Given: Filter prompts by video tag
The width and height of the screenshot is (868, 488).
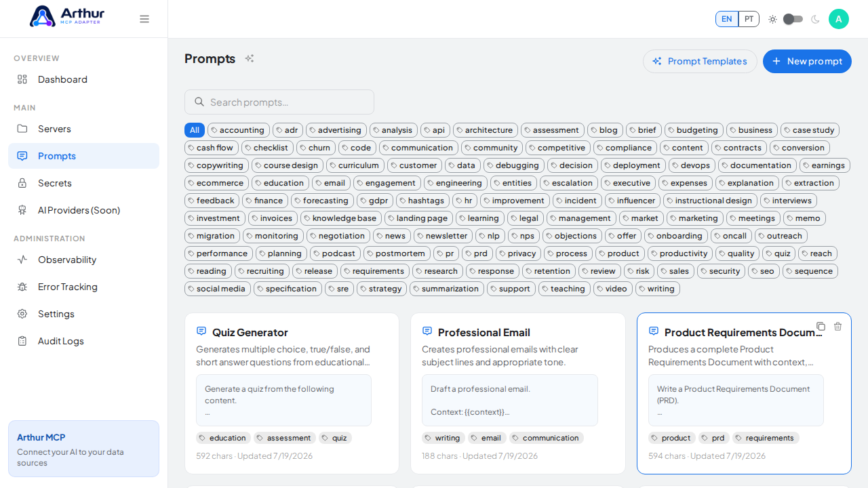Looking at the screenshot, I should (x=613, y=289).
